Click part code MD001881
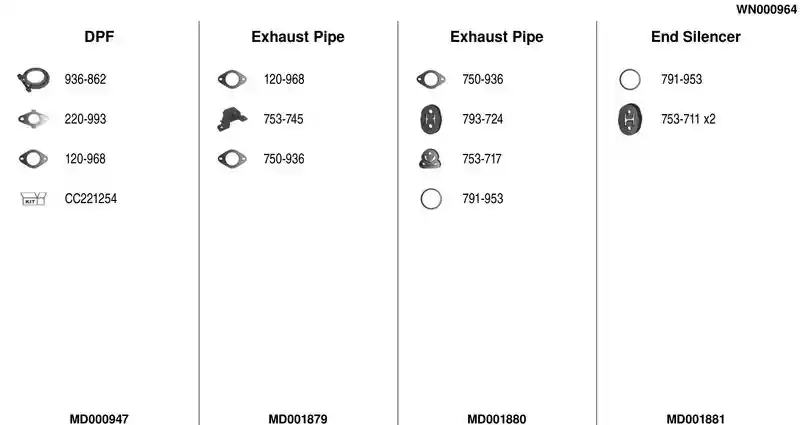The height and width of the screenshot is (425, 800). 695,419
